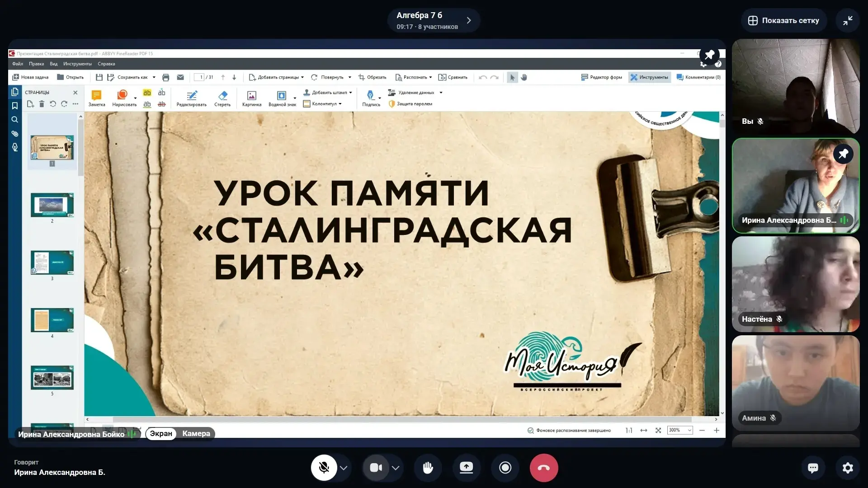Open the call chat panel
Image resolution: width=868 pixels, height=488 pixels.
tap(813, 468)
